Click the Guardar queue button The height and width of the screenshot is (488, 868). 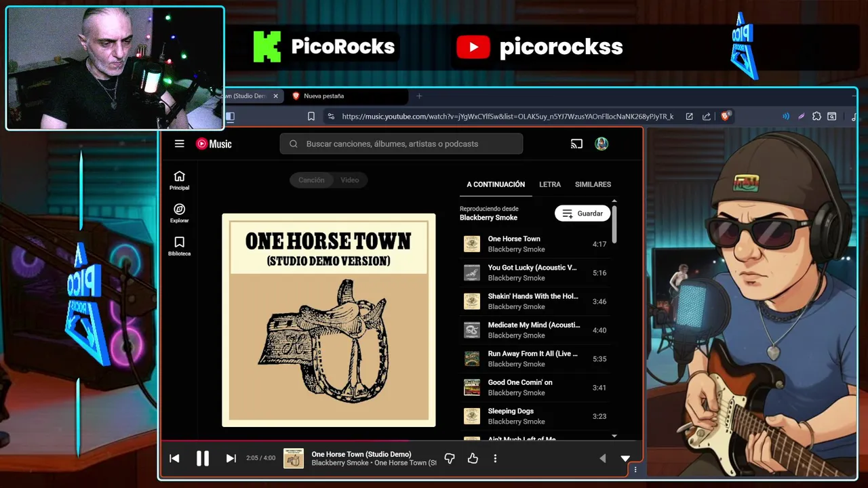click(x=583, y=213)
